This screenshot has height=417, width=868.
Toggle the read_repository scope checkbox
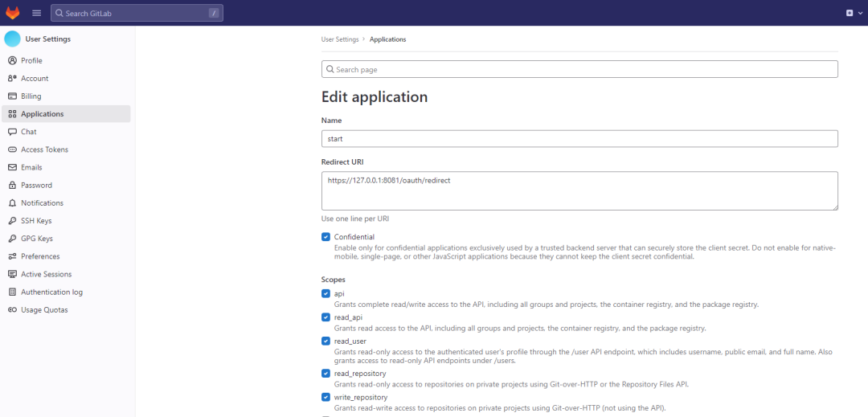pyautogui.click(x=325, y=374)
